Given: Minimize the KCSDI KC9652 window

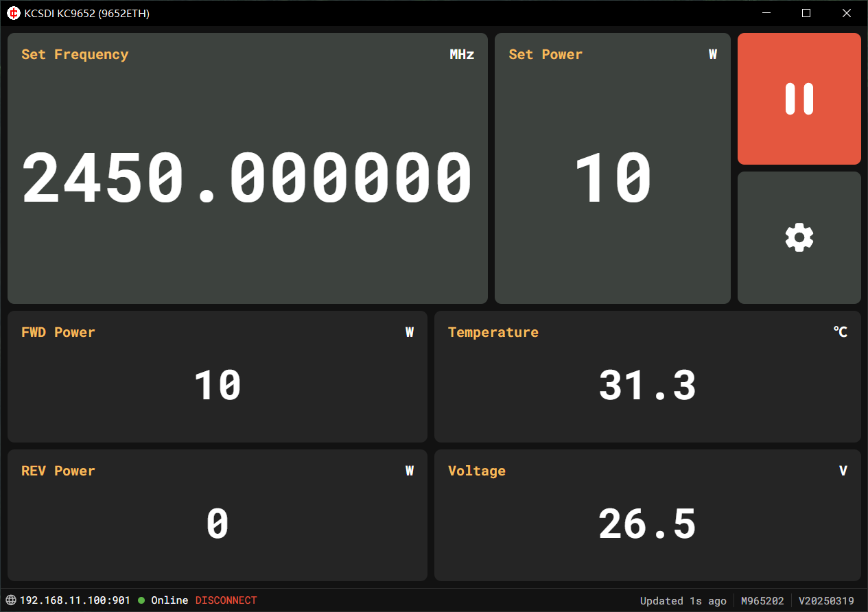Looking at the screenshot, I should [766, 13].
